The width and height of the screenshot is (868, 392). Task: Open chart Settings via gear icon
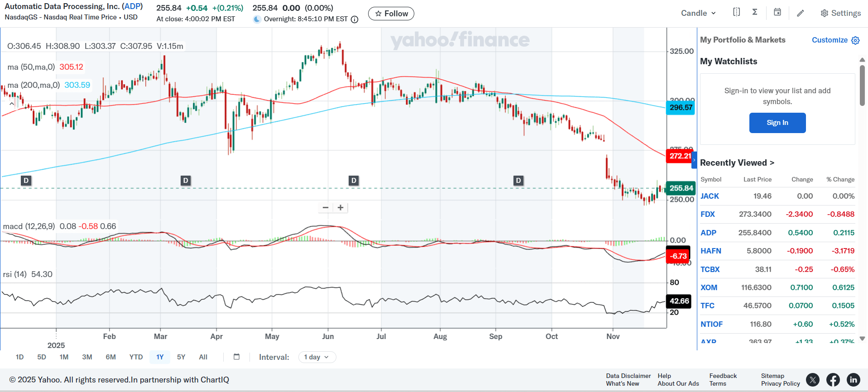(x=825, y=13)
